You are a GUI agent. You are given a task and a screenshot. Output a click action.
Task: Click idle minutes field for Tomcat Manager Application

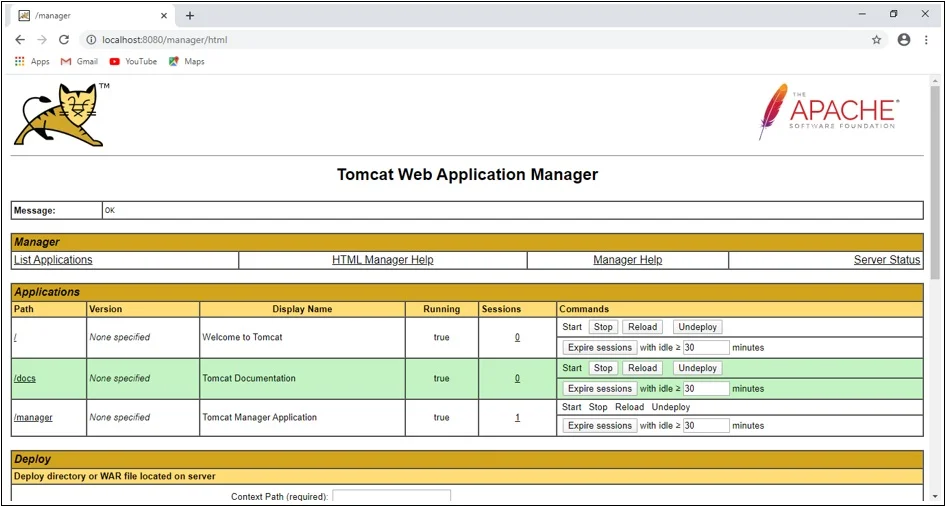tap(706, 426)
